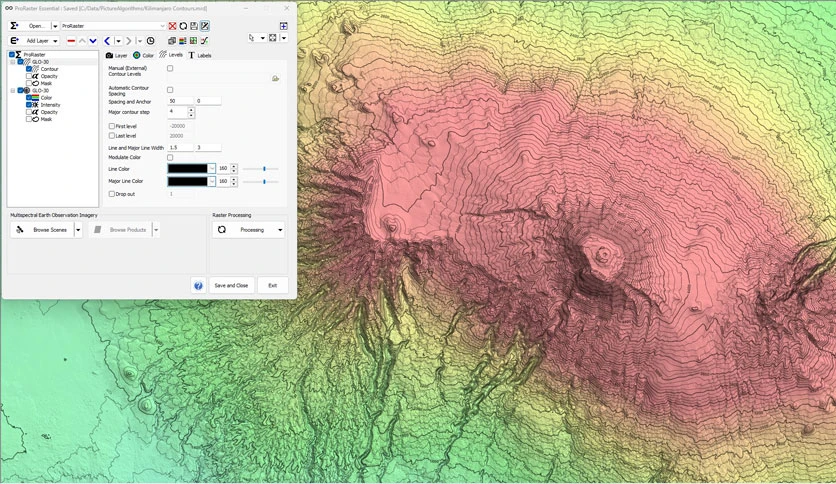
Task: Switch to the Color tab
Action: tap(143, 55)
